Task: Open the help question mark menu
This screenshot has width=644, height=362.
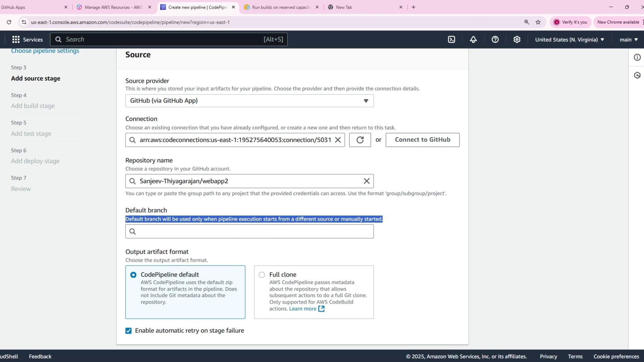Action: point(495,40)
